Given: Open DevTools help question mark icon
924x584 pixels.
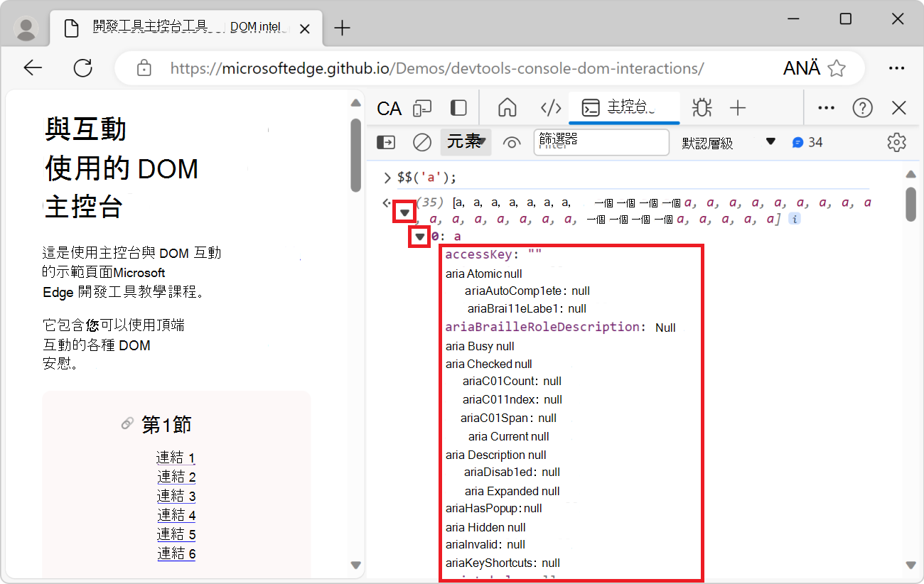Looking at the screenshot, I should click(x=862, y=108).
